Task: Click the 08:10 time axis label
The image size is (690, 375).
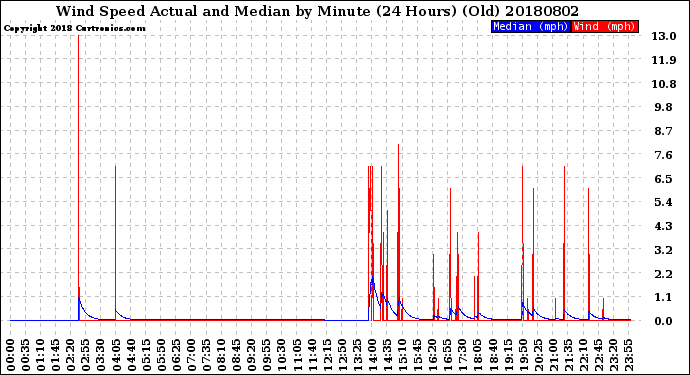Action: pyautogui.click(x=222, y=355)
